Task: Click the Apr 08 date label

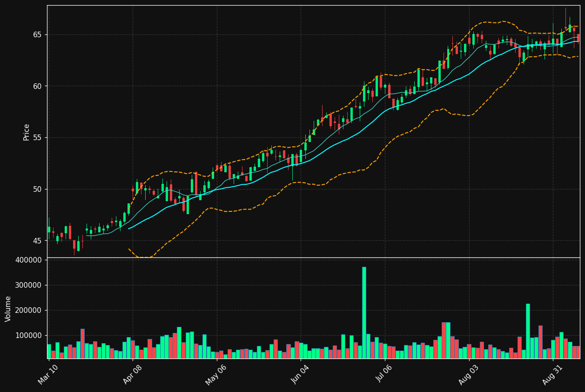Action: [133, 375]
